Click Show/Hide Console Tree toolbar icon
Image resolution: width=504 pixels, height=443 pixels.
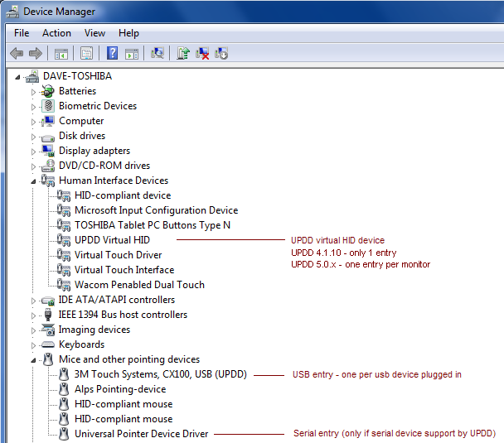[x=61, y=54]
